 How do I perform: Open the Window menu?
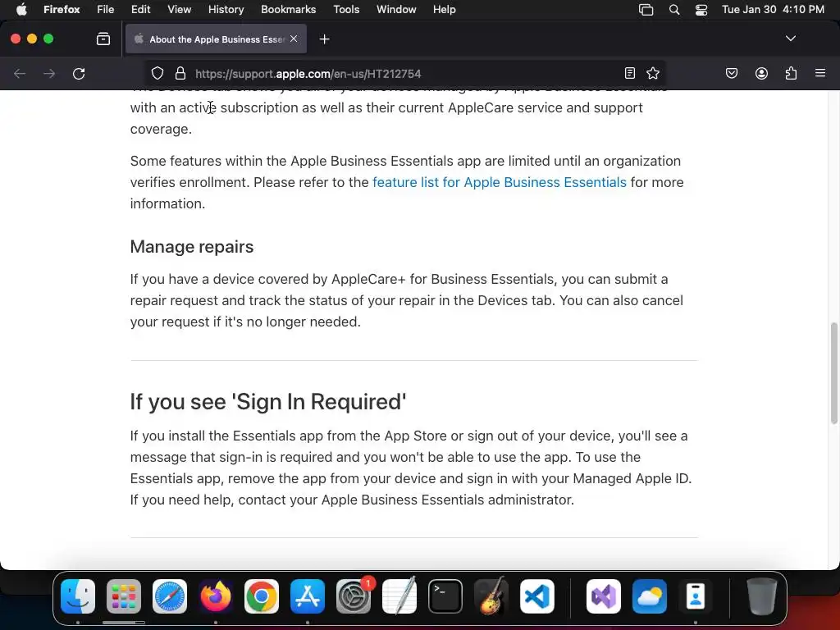pyautogui.click(x=396, y=9)
